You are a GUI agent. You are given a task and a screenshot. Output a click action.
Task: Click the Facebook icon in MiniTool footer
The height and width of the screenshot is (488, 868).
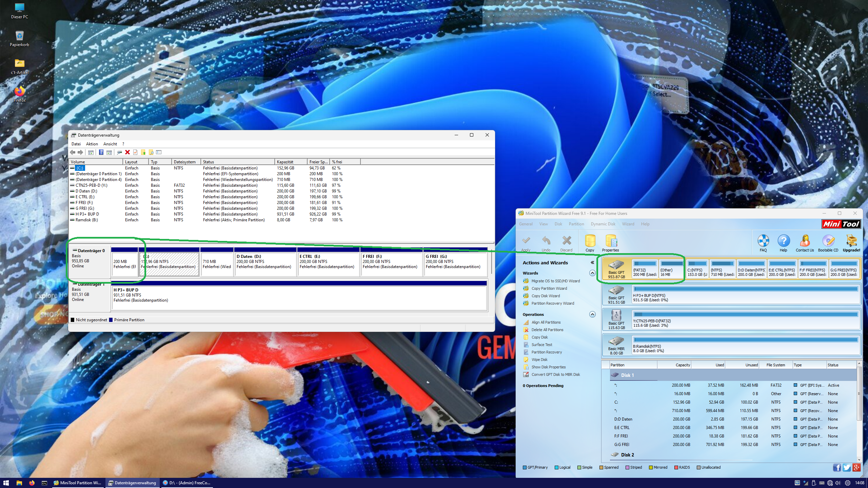coord(836,468)
